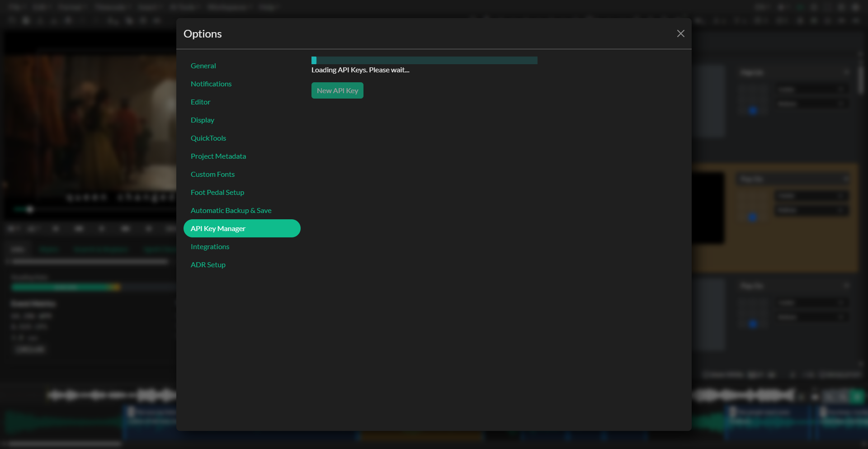Dismiss the Options dialog with the X
Image resolution: width=868 pixels, height=449 pixels.
[x=681, y=33]
